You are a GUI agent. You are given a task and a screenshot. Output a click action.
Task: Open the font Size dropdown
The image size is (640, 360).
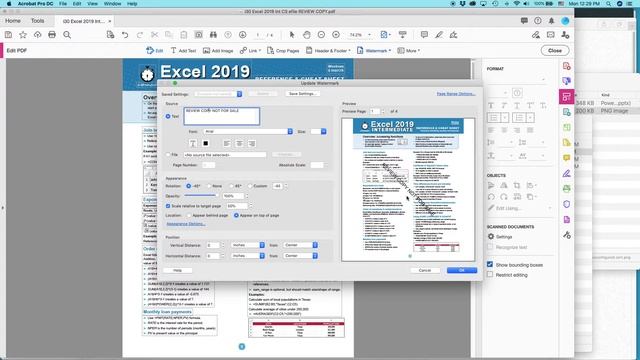(318, 131)
